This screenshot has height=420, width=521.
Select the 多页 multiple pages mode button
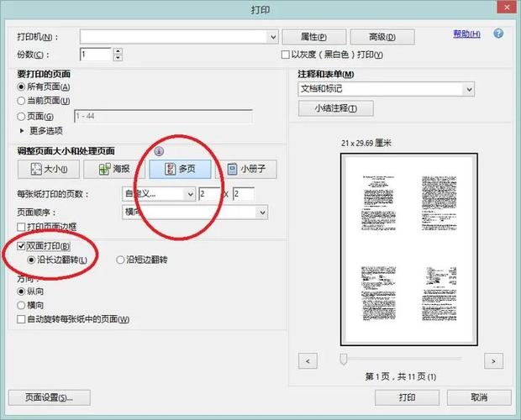tap(180, 169)
